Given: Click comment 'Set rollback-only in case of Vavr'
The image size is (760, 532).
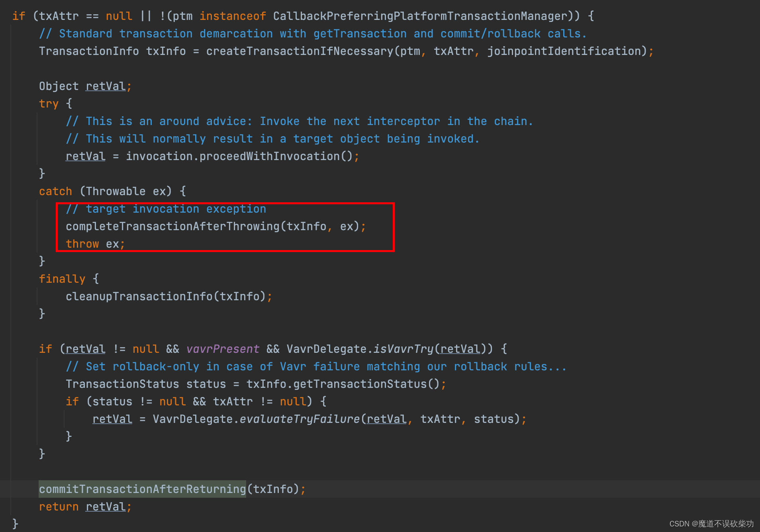Looking at the screenshot, I should click(x=316, y=367).
